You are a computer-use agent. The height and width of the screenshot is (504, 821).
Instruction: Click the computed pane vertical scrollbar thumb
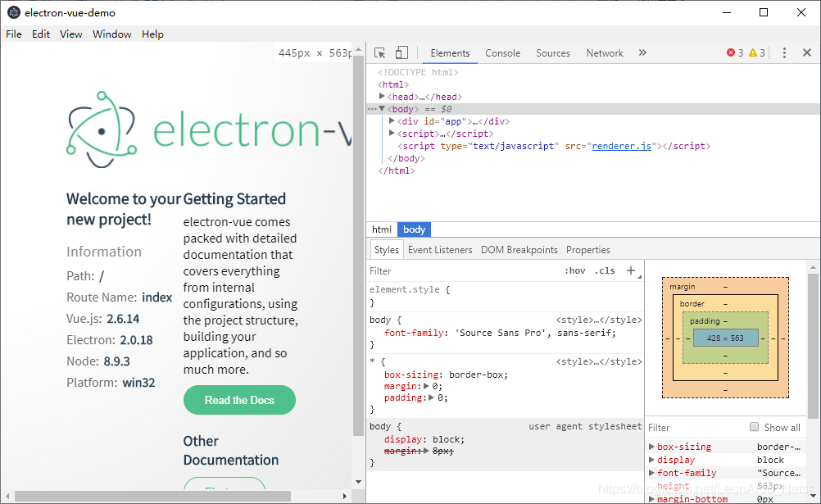coord(813,346)
